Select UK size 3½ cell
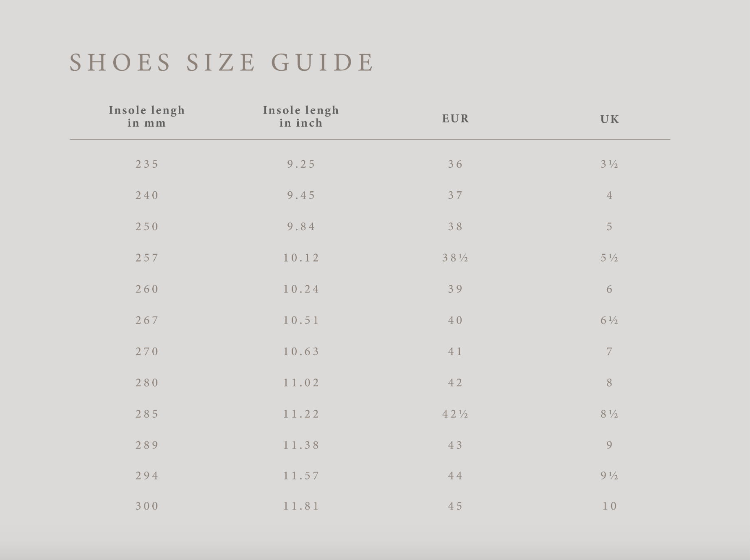750x560 pixels. 610,164
